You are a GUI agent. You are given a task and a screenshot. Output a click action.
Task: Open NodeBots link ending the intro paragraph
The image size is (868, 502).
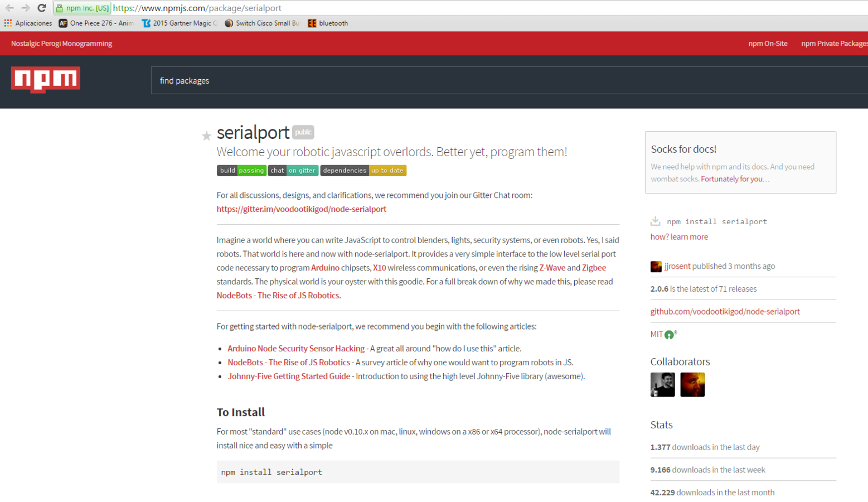click(278, 296)
